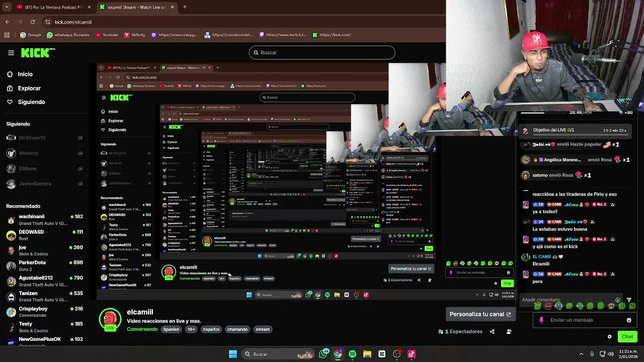644x362 pixels.
Task: View site information icon in address bar
Action: (48, 22)
